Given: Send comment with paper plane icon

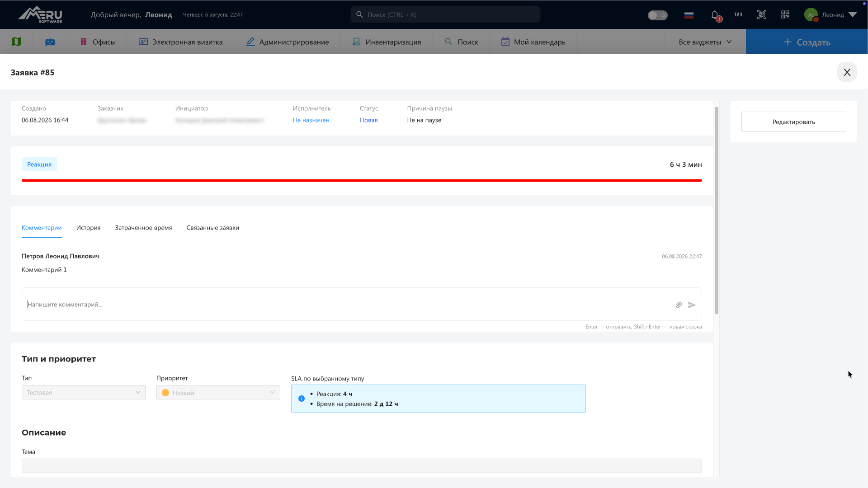Looking at the screenshot, I should [x=692, y=305].
